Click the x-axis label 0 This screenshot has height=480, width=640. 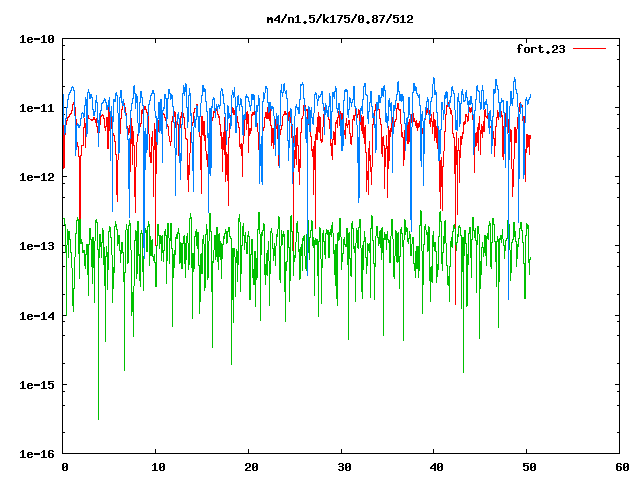click(65, 467)
